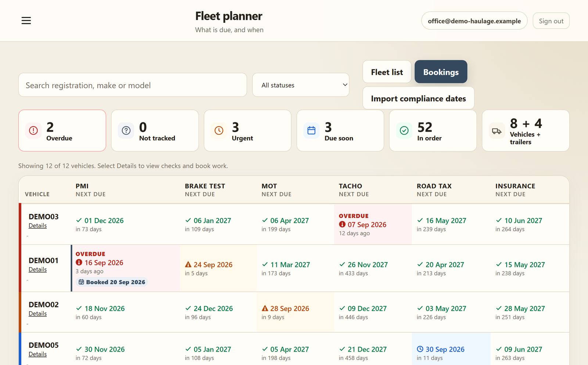This screenshot has height=365, width=588.
Task: Click the office@demo-haulage.example account button
Action: (x=474, y=21)
